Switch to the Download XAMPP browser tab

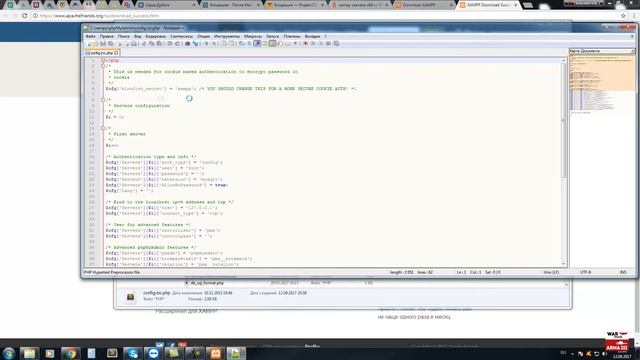424,5
